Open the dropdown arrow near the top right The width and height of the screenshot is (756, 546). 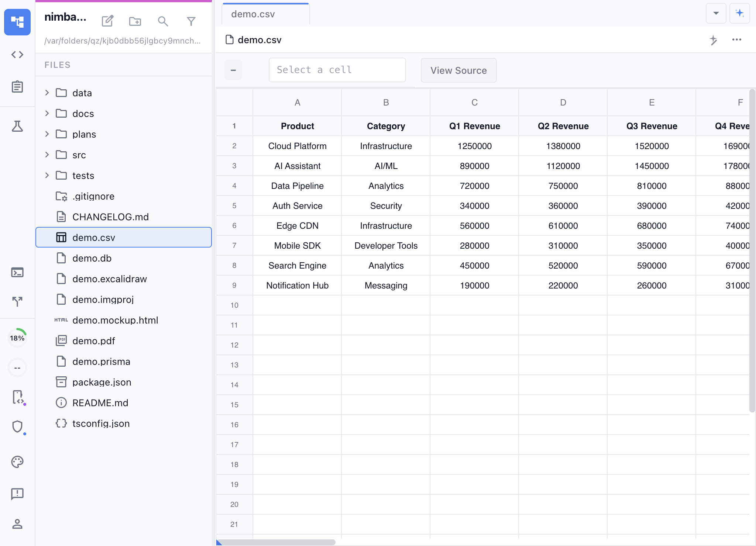(715, 13)
